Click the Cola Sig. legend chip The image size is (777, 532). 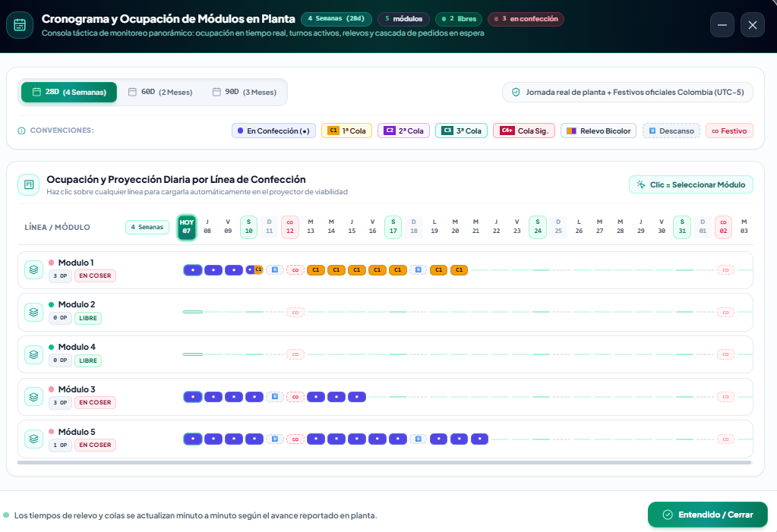(524, 131)
